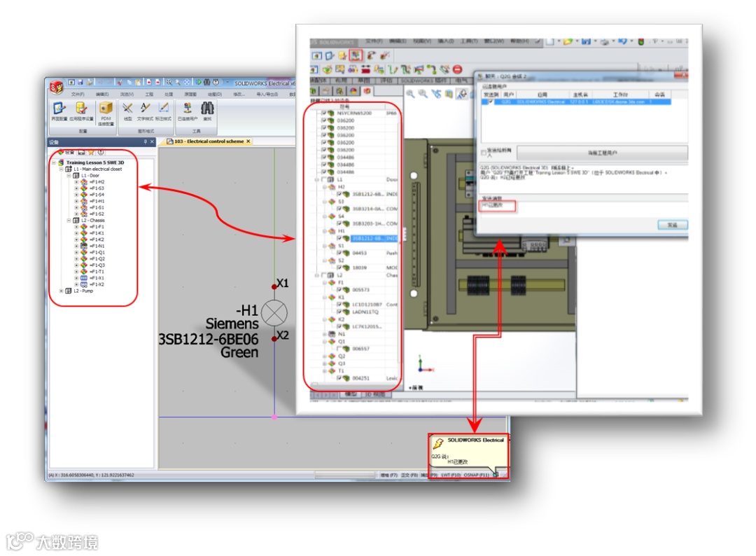Click the H1 lamp symbol in the schematic
The width and height of the screenshot is (756, 556).
pos(274,313)
